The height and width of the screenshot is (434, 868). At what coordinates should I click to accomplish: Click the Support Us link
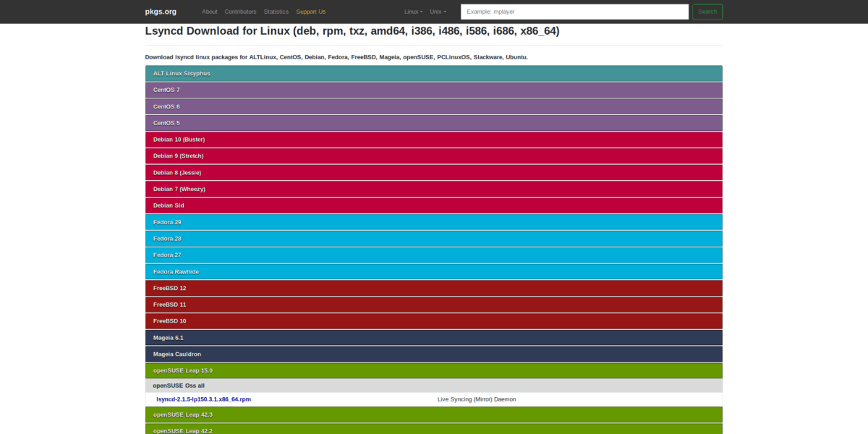[x=310, y=12]
